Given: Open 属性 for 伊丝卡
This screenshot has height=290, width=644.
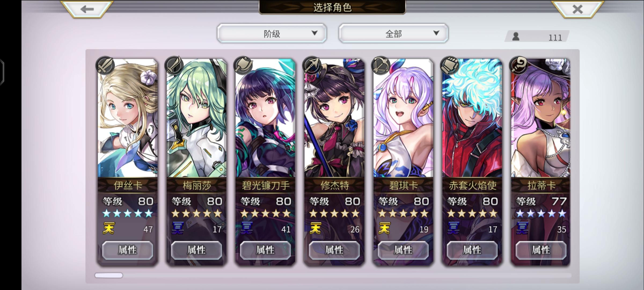Looking at the screenshot, I should [x=128, y=250].
